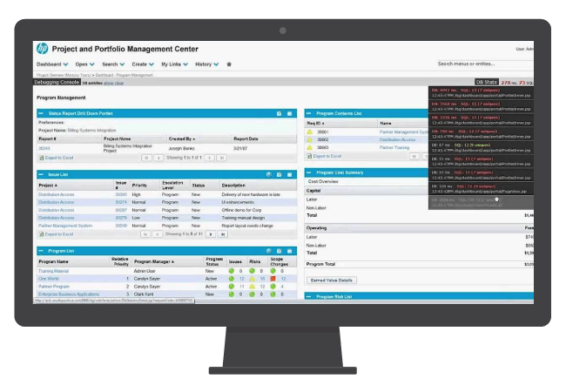Click edit icon on Issue List portlet
Screen dimensions: 566x392
(x=279, y=174)
